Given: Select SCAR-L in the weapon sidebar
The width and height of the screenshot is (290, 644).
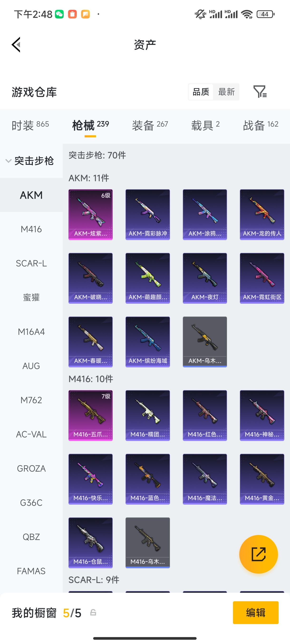Looking at the screenshot, I should 31,264.
